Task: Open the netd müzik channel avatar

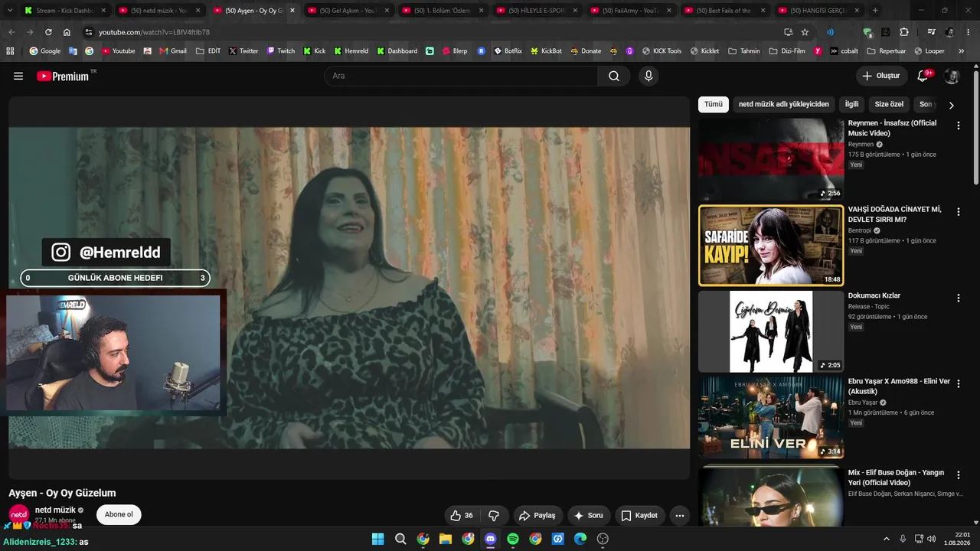Action: (x=19, y=514)
